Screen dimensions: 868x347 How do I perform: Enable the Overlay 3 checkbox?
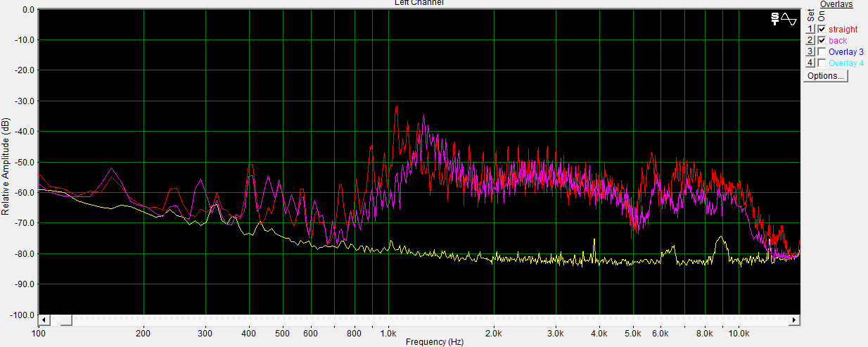tap(822, 51)
